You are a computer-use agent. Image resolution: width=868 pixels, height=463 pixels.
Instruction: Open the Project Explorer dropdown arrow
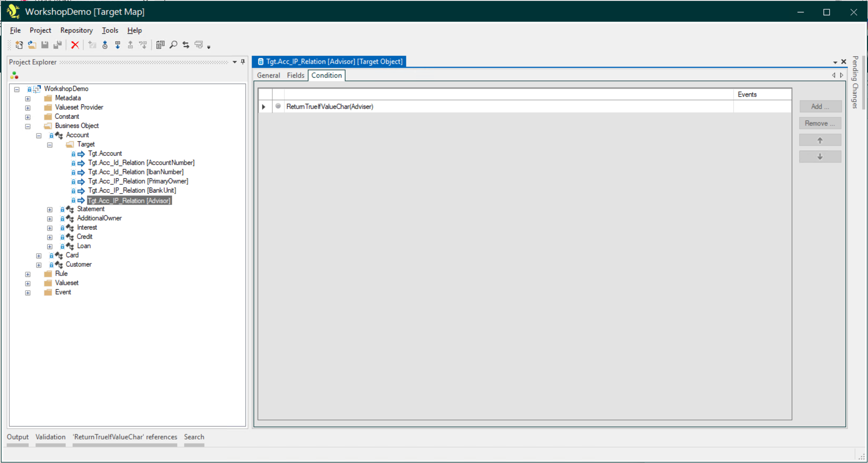coord(234,62)
